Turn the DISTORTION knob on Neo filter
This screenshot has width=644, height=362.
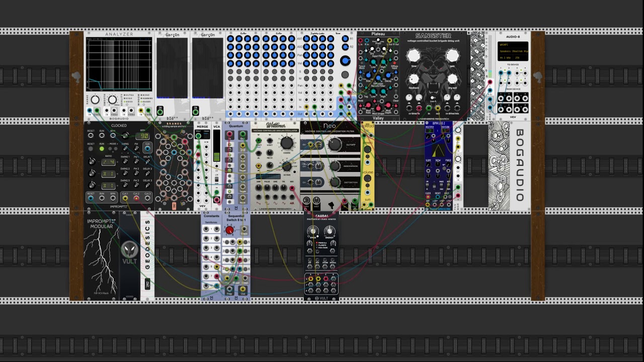click(335, 182)
